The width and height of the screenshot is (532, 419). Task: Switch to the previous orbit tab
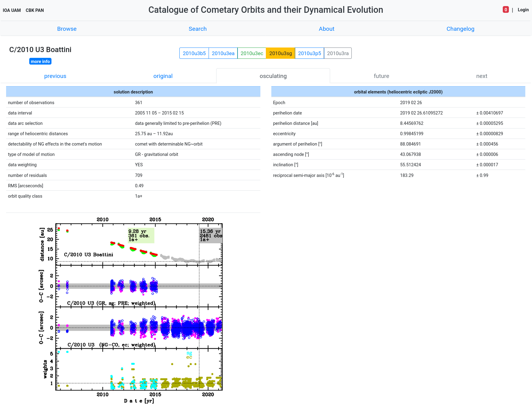click(55, 76)
